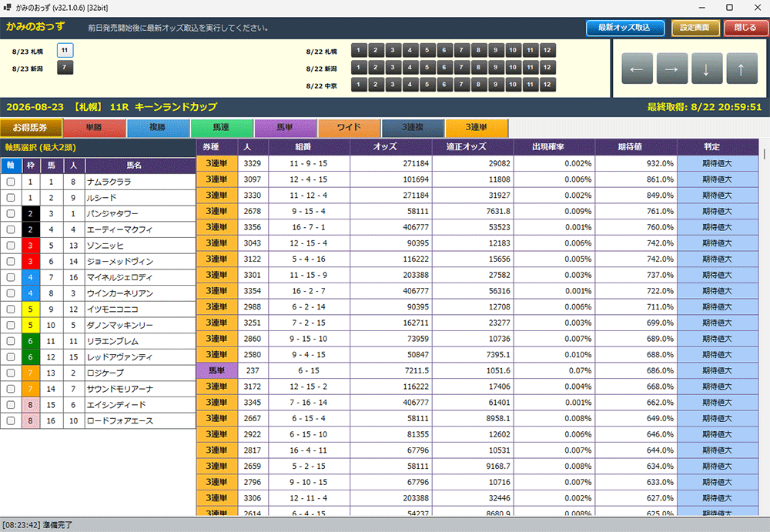Viewport: 770px width, 532px height.
Task: Click the 準備完了 status bar message
Action: [58, 525]
